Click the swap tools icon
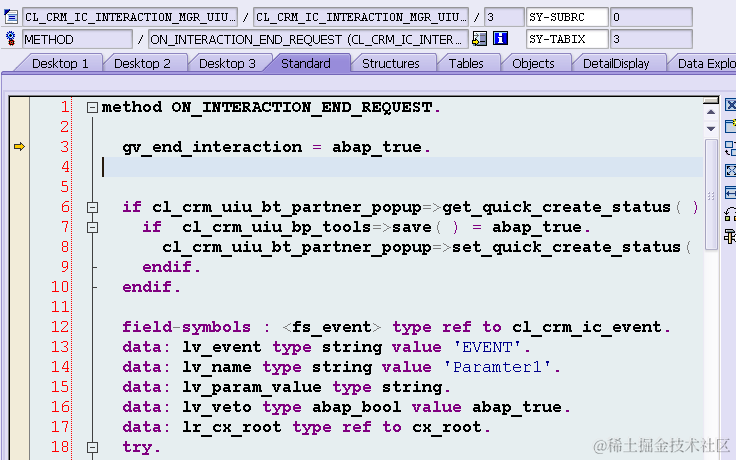Screen dimensions: 736x460 click(x=730, y=215)
